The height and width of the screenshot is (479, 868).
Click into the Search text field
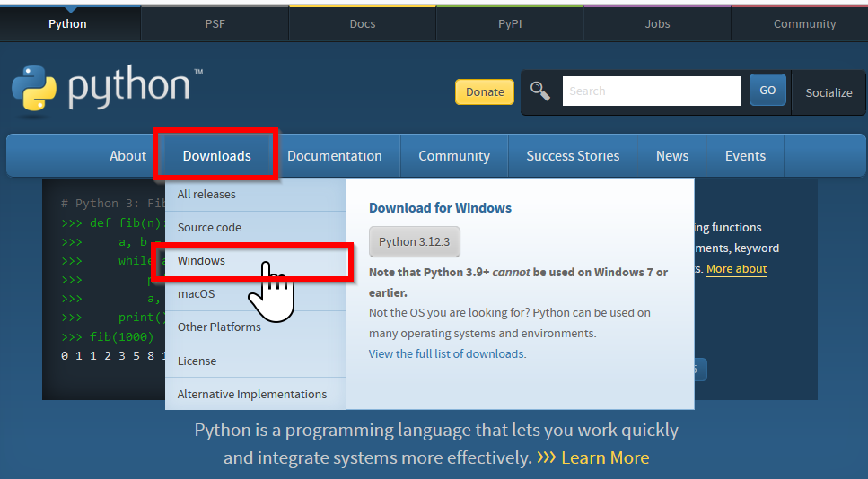click(651, 91)
